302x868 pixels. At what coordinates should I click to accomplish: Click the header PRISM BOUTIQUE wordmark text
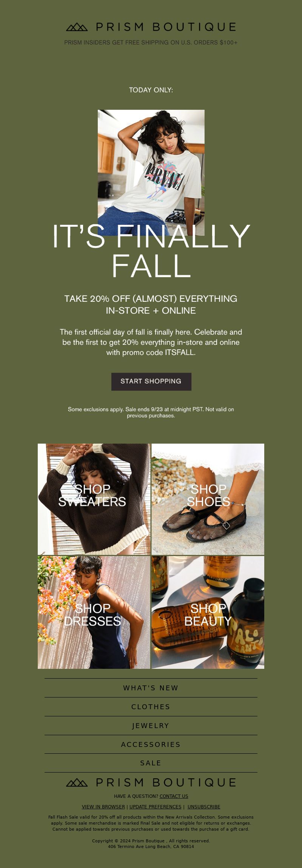click(166, 27)
